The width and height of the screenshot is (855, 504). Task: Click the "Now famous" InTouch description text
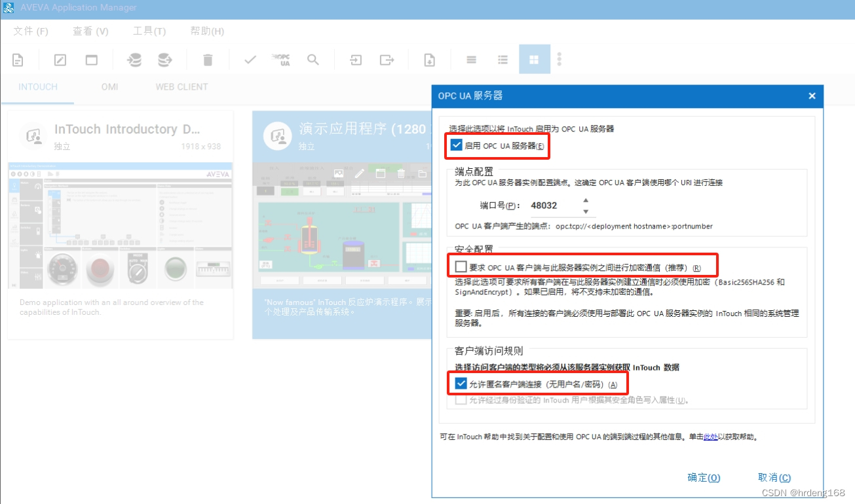point(348,307)
